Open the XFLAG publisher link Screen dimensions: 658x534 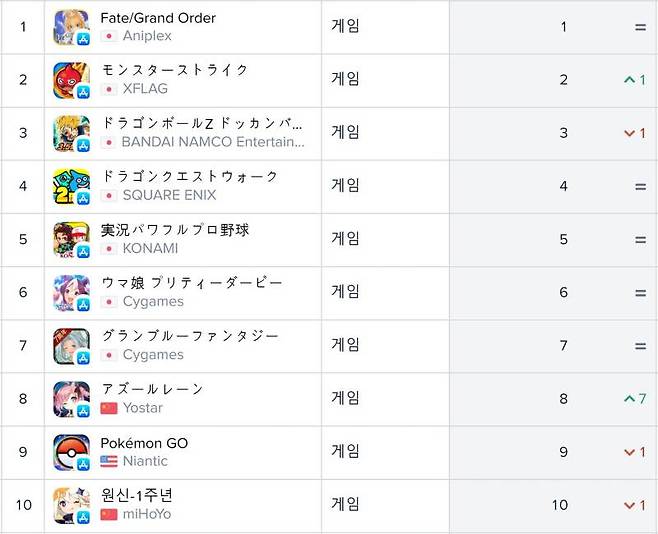point(145,89)
